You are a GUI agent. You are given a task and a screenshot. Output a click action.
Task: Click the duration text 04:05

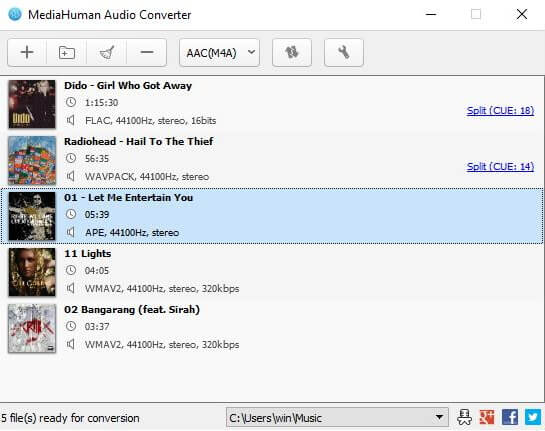tap(97, 270)
